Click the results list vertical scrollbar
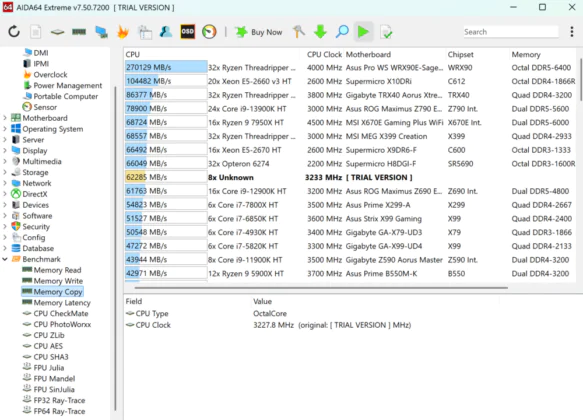The width and height of the screenshot is (583, 420). click(x=580, y=79)
